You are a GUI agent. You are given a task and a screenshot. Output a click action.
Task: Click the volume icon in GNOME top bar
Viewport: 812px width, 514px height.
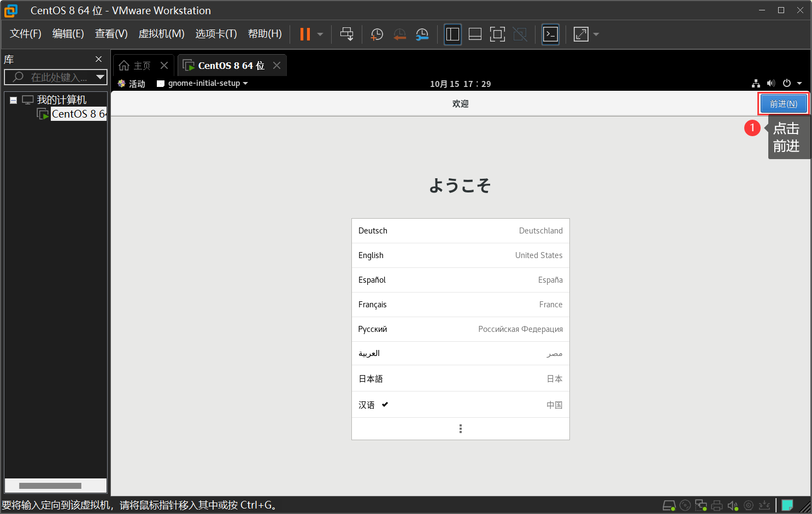(x=771, y=83)
